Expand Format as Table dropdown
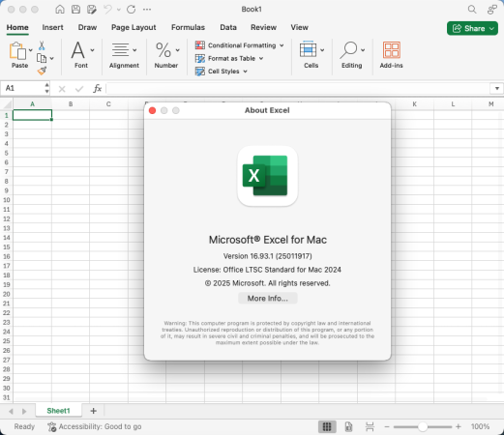504x435 pixels. tap(261, 58)
